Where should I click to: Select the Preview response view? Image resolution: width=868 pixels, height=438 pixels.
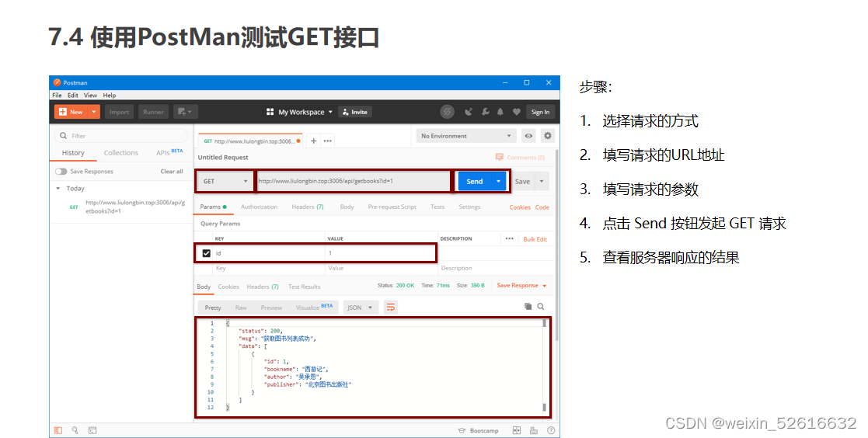(x=271, y=308)
